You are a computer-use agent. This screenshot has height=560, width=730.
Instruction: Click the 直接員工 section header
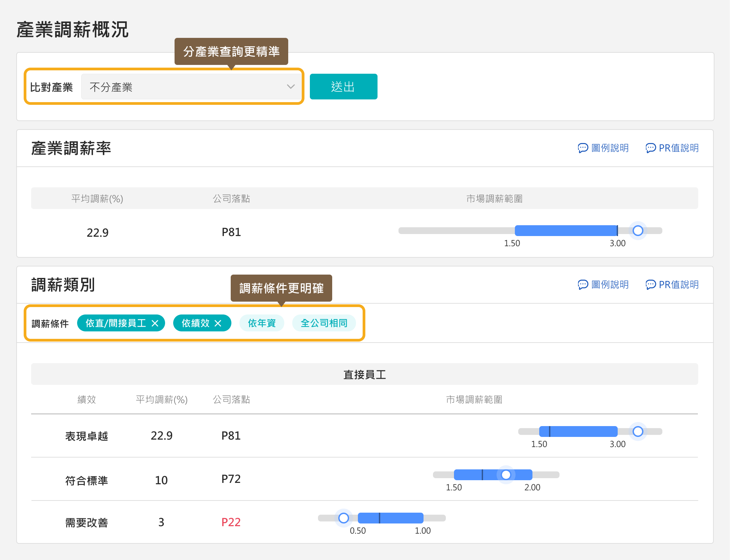click(x=365, y=374)
